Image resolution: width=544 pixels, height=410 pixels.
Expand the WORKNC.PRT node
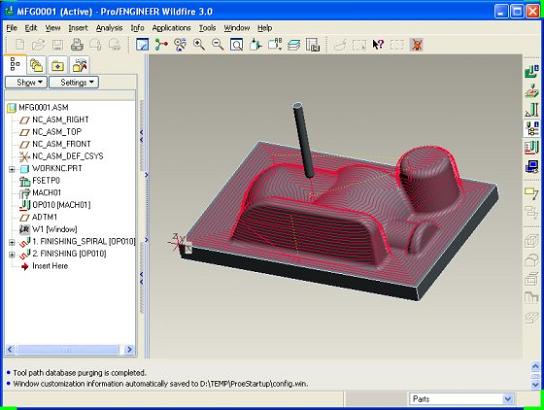click(12, 169)
